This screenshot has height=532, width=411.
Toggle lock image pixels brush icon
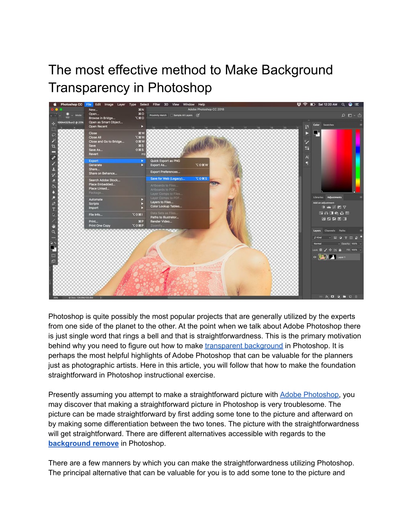click(x=326, y=250)
